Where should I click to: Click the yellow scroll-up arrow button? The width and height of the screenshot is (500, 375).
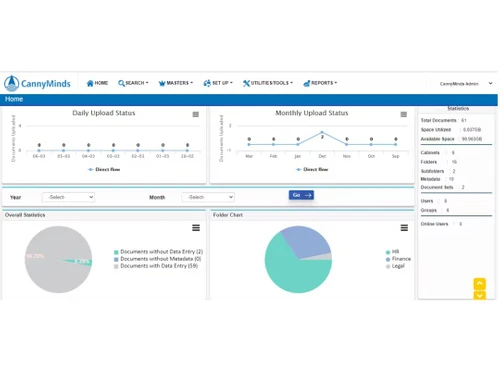[x=480, y=284]
